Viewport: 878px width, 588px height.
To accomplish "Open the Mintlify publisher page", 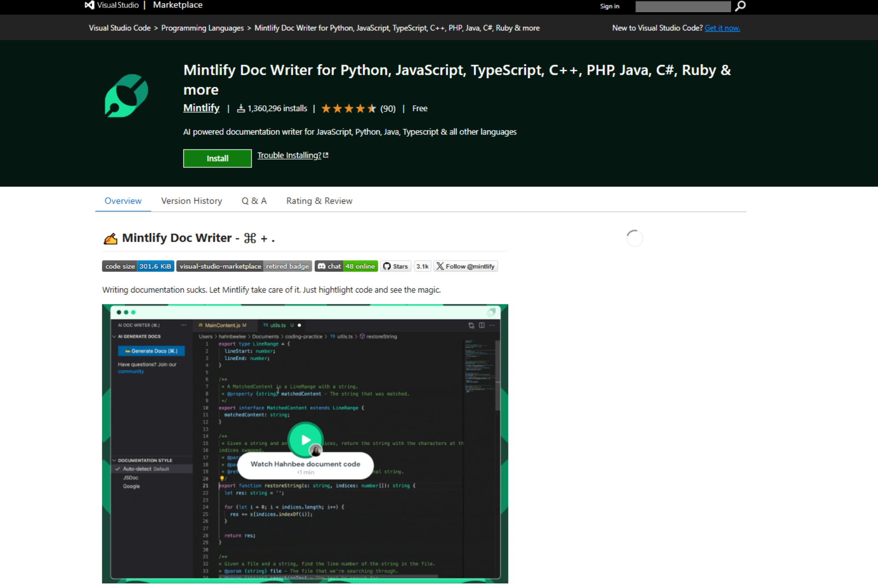I will pyautogui.click(x=201, y=108).
